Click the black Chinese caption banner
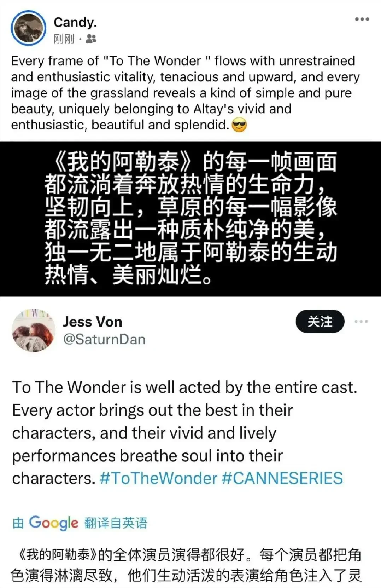The height and width of the screenshot is (588, 381). pos(190,219)
